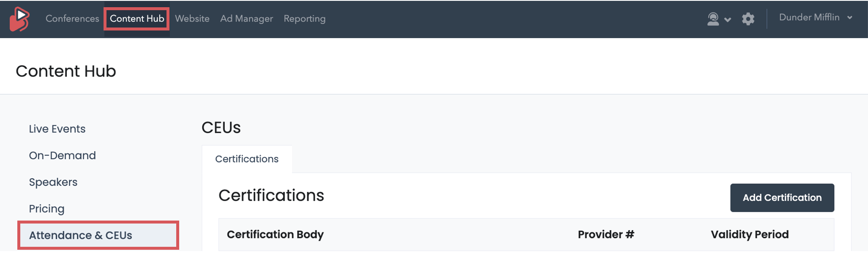
Task: Open the Speakers sidebar section
Action: click(x=53, y=182)
